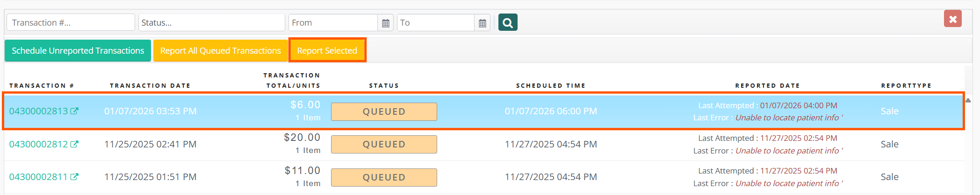Click into the To date field
This screenshot has width=980, height=195.
point(435,22)
